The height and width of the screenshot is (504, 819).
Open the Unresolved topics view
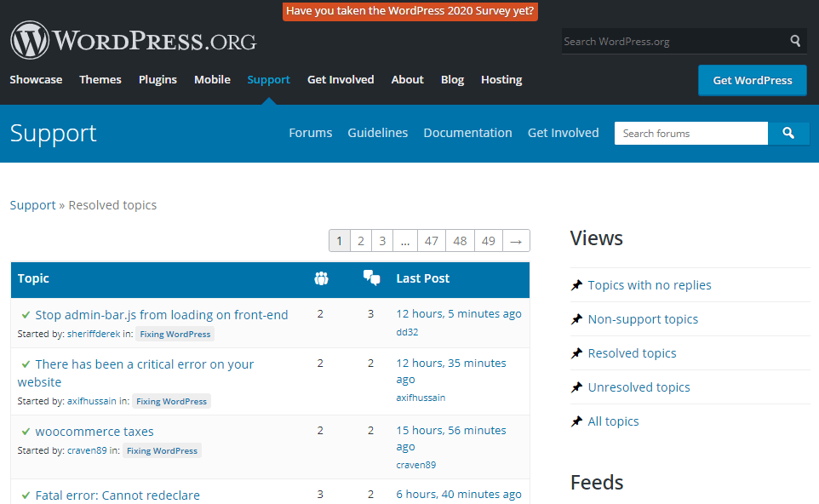639,387
